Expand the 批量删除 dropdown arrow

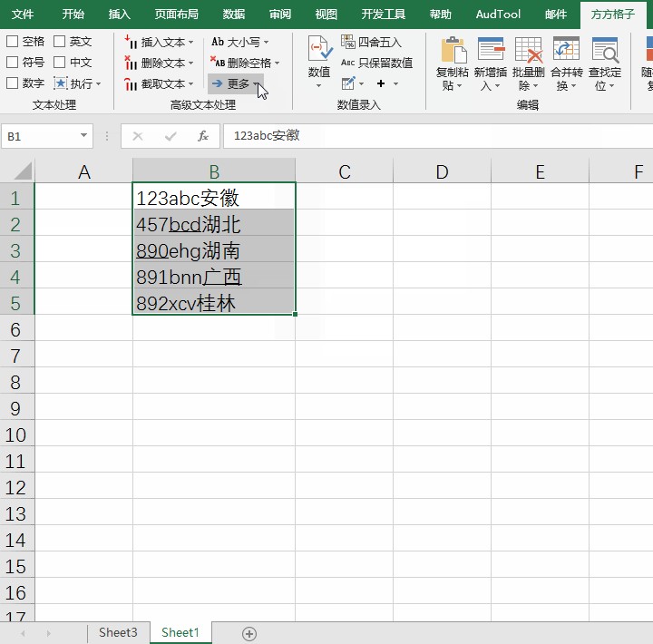coord(536,86)
